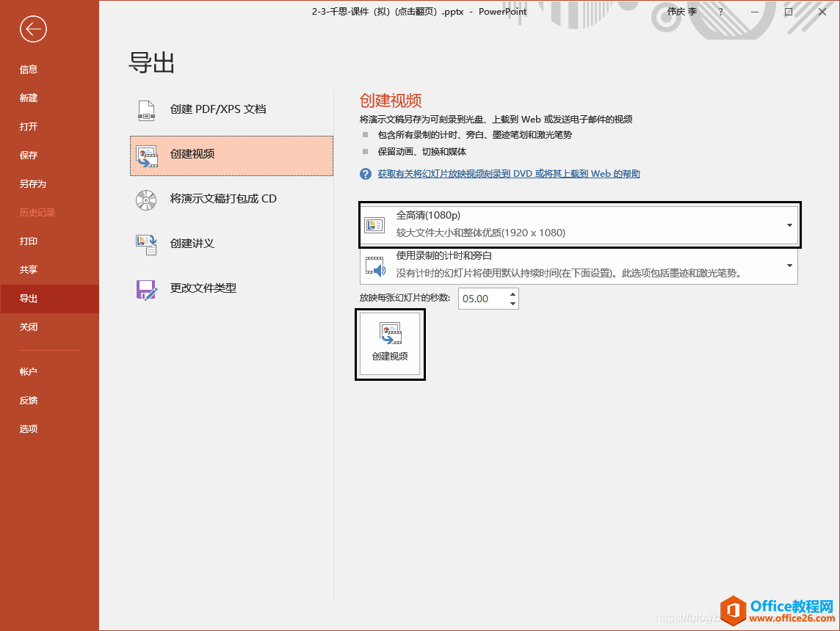This screenshot has height=631, width=840.
Task: Click the up arrow to increase seconds per slide
Action: tap(512, 293)
